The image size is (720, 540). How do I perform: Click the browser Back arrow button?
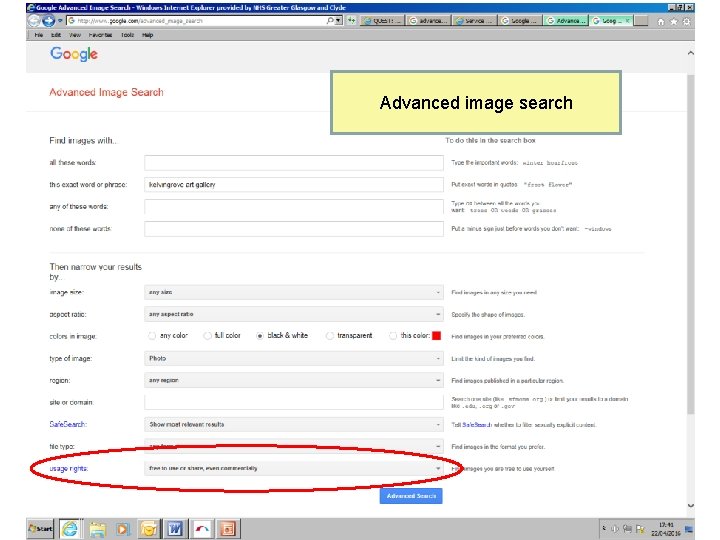34,21
